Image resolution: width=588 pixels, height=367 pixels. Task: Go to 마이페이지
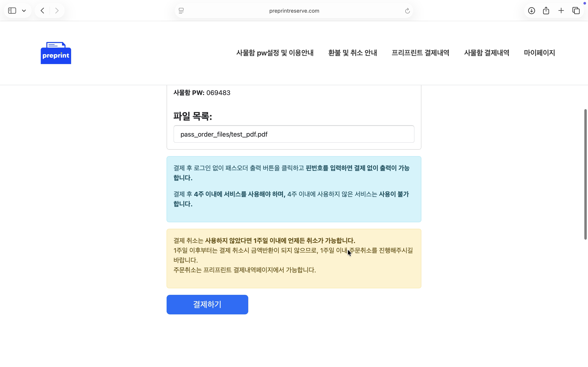(539, 53)
